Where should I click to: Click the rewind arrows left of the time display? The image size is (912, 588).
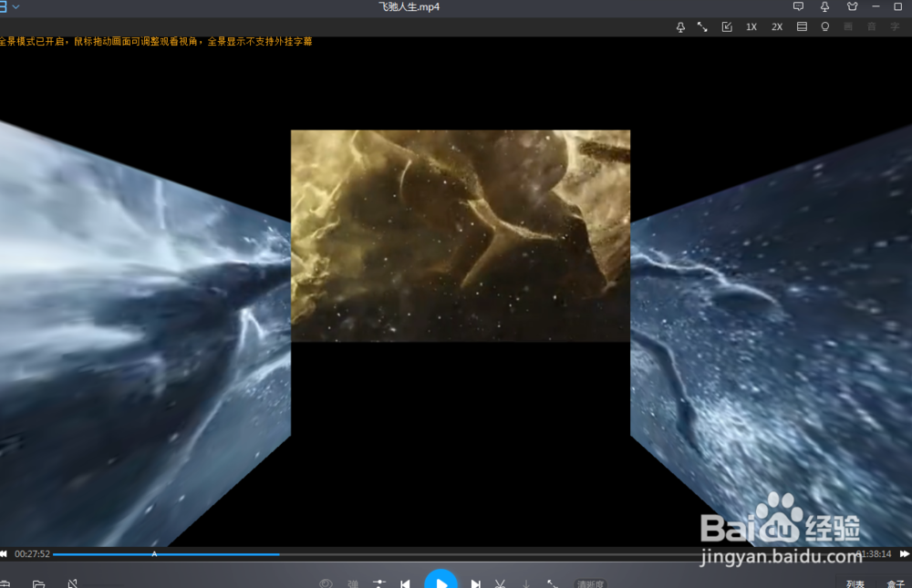tap(4, 553)
